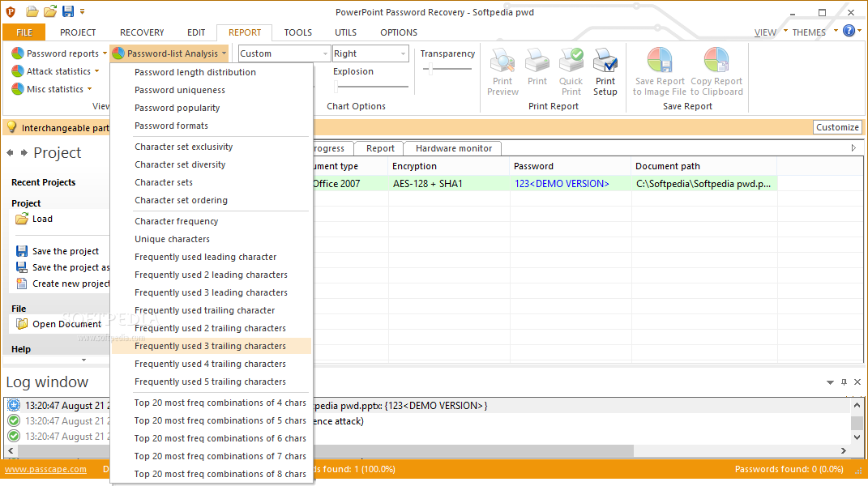The height and width of the screenshot is (486, 868).
Task: Switch to the RECOVERY ribbon tab
Action: coord(142,32)
